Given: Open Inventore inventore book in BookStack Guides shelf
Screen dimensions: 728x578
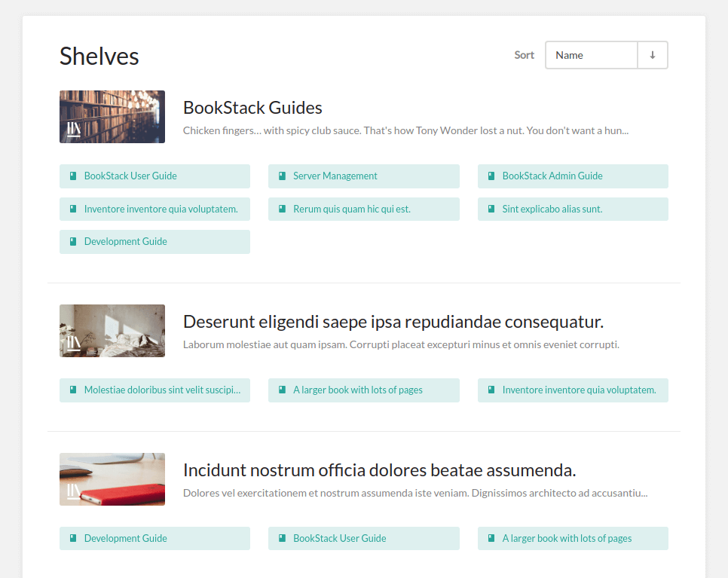Looking at the screenshot, I should click(154, 209).
